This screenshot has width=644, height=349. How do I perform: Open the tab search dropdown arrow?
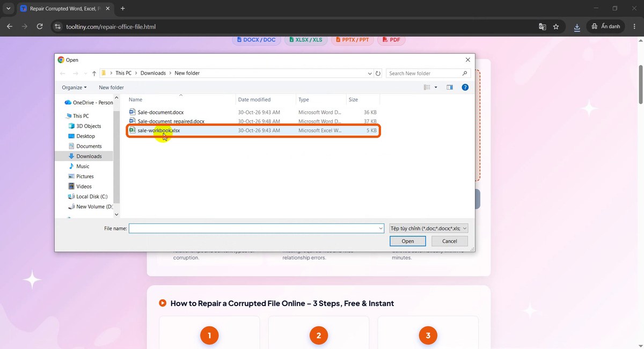pyautogui.click(x=8, y=9)
